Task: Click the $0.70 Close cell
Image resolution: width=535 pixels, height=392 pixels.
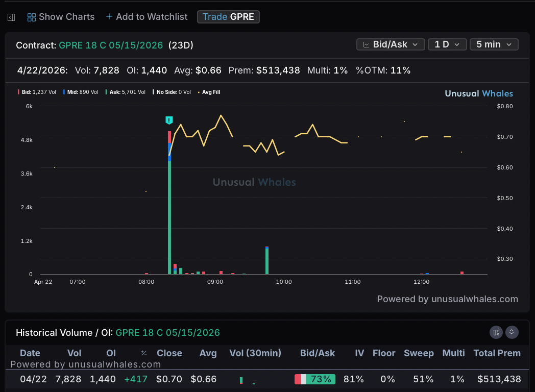Action: click(169, 379)
